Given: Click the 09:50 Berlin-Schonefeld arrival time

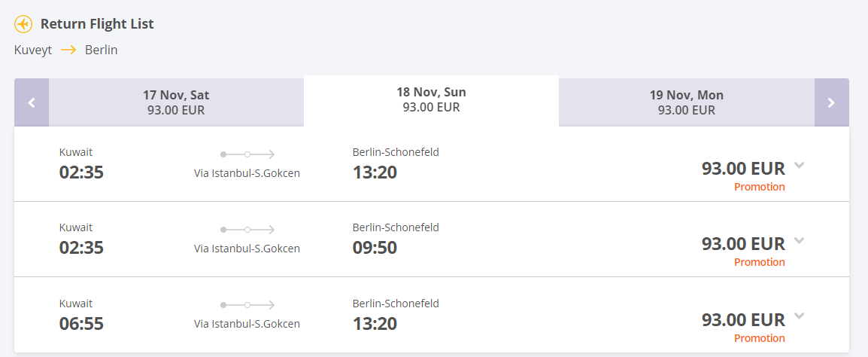Looking at the screenshot, I should tap(375, 248).
